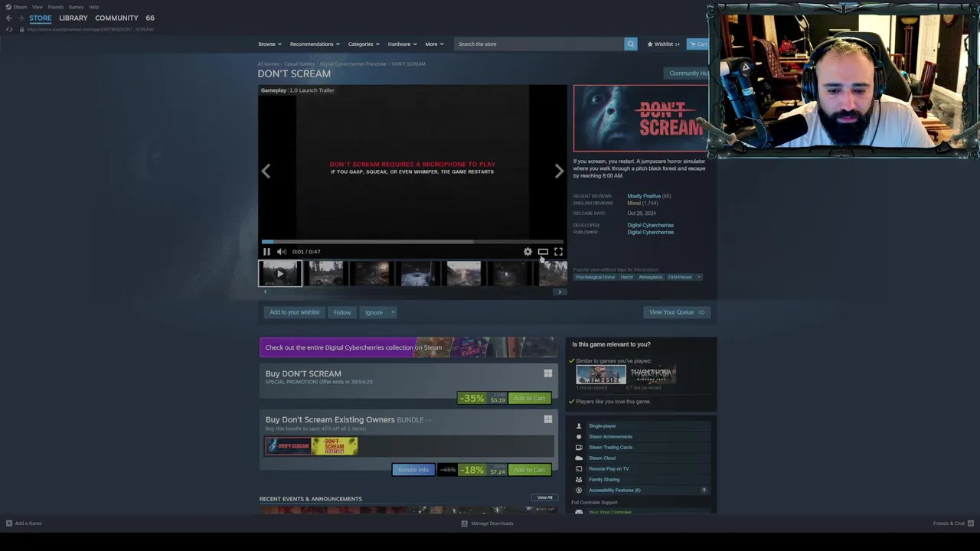Add DON'T SCREAM at $5.19 to cart
980x551 pixels.
pyautogui.click(x=530, y=398)
